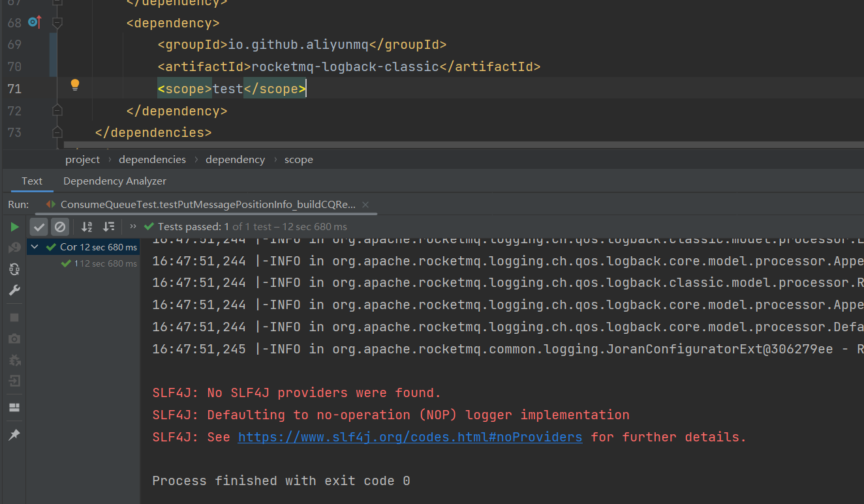Toggle show passed tests checkmark button
Screen dimensions: 864x504
39,227
